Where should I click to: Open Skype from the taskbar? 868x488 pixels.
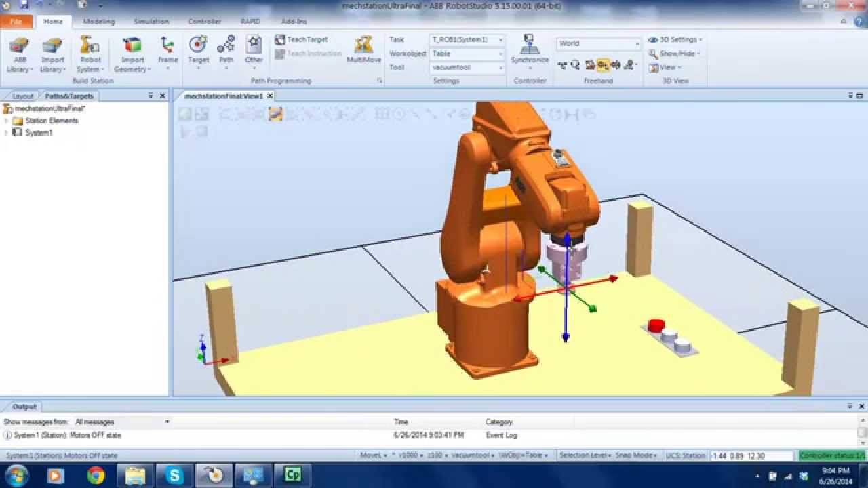click(x=174, y=475)
